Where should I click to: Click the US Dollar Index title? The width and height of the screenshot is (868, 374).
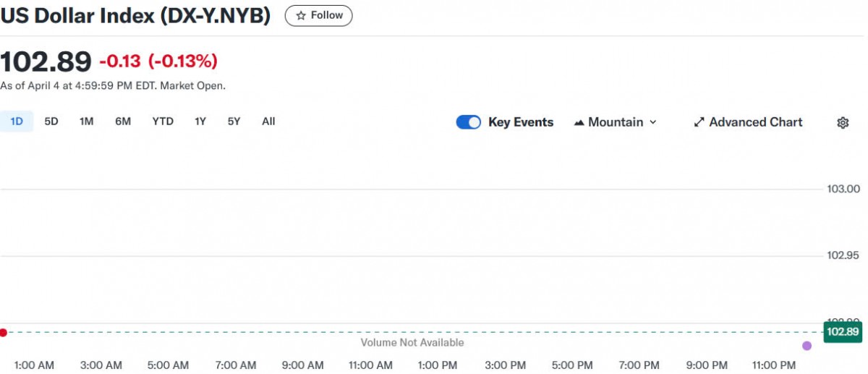(135, 16)
